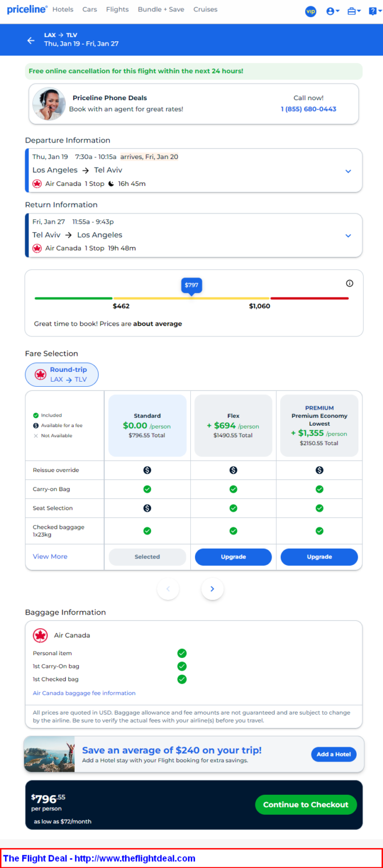Viewport: 383px width, 868px height.
Task: Click the Premium reissue override fee icon
Action: (x=320, y=470)
